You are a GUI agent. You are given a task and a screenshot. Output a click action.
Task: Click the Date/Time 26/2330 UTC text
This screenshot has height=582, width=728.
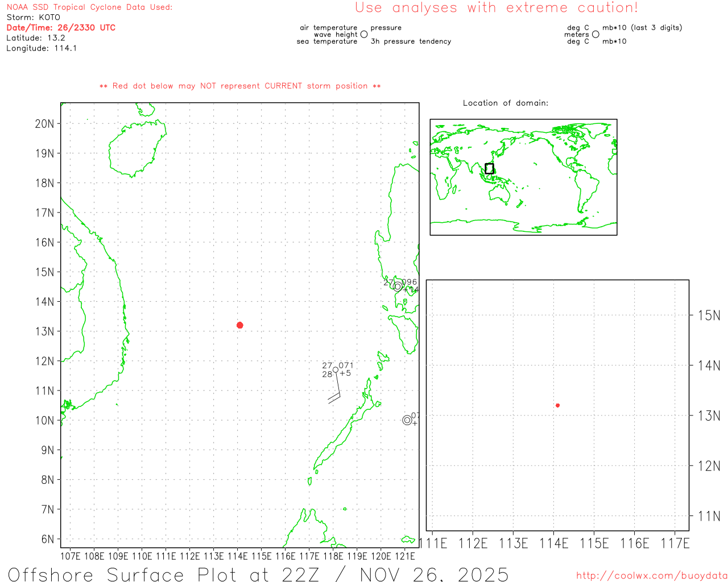point(61,28)
